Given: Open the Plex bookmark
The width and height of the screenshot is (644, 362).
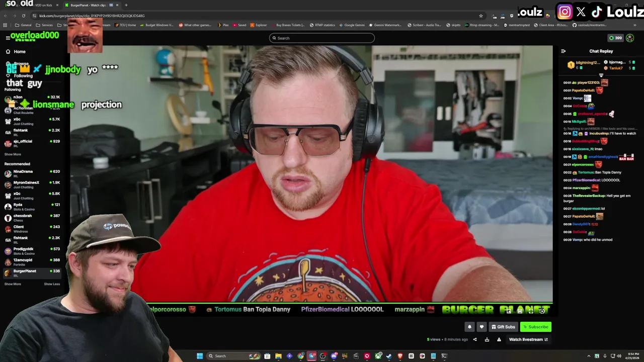Looking at the screenshot, I should pyautogui.click(x=223, y=25).
